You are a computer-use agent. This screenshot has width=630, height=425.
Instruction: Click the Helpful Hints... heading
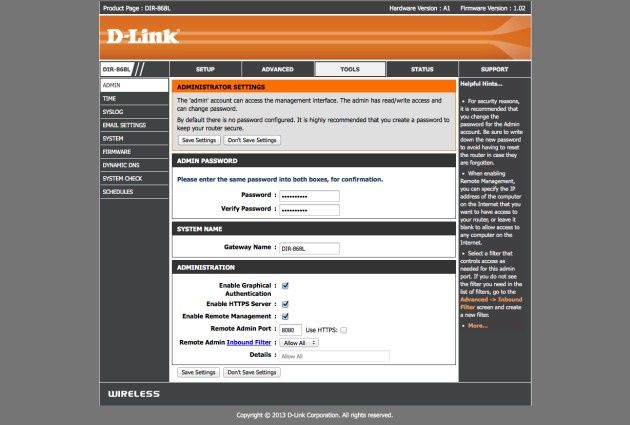[x=481, y=84]
